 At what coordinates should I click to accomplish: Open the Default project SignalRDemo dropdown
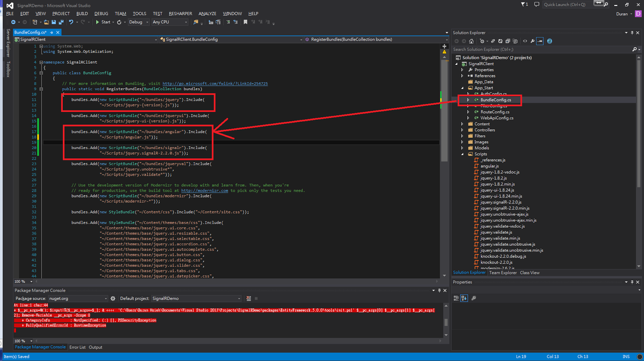(x=196, y=299)
